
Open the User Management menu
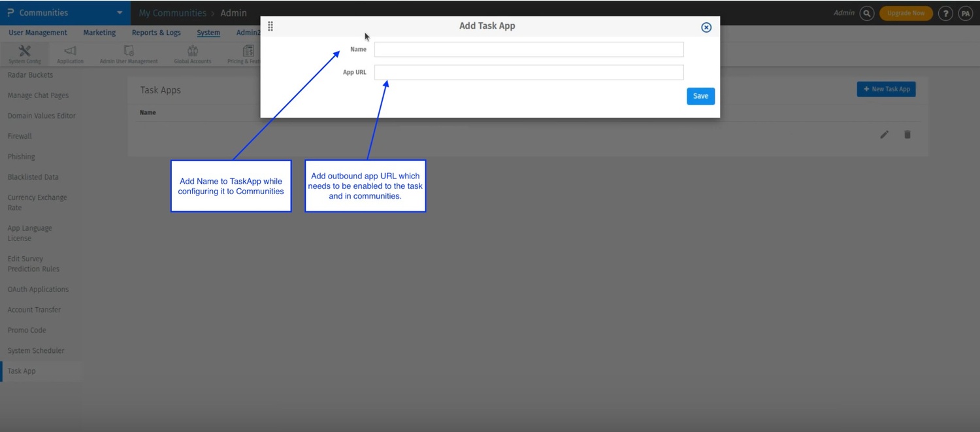coord(38,33)
